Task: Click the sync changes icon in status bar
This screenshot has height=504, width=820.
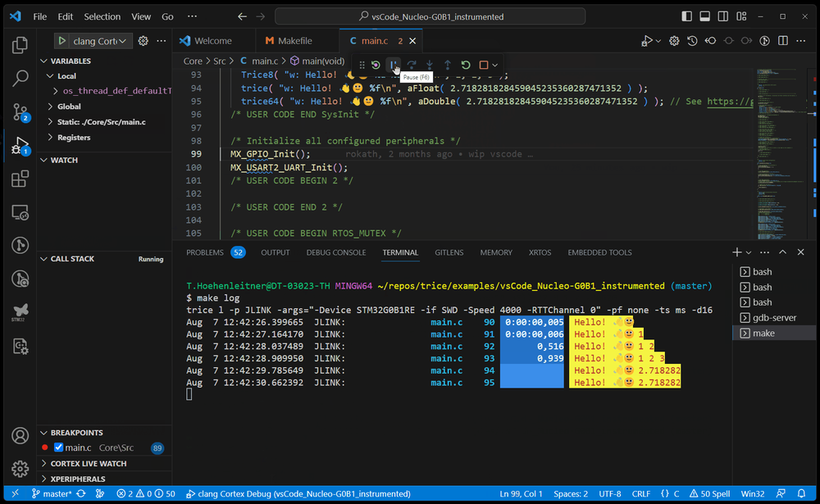Action: [81, 493]
